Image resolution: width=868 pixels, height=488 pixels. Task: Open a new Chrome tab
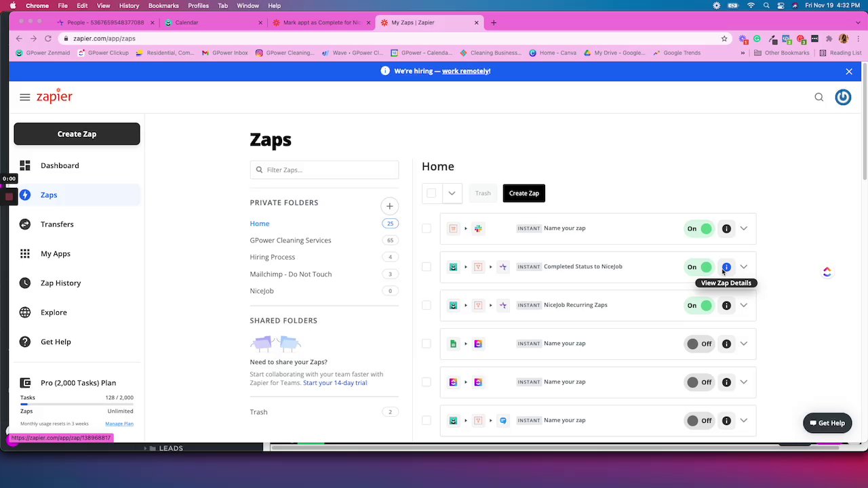[x=494, y=22]
